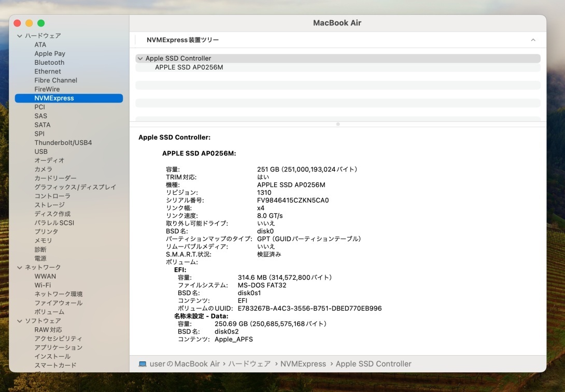Select USB in the sidebar
The image size is (565, 392).
[x=41, y=152]
